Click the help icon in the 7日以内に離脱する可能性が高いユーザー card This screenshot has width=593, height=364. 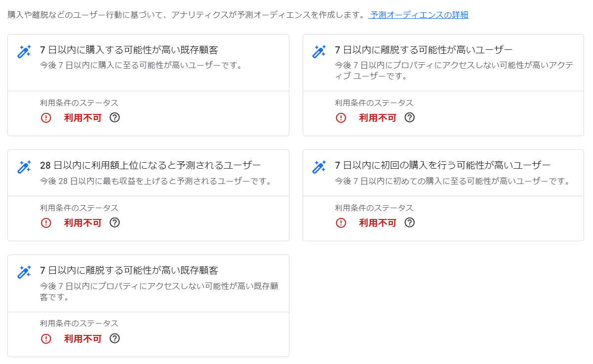409,117
